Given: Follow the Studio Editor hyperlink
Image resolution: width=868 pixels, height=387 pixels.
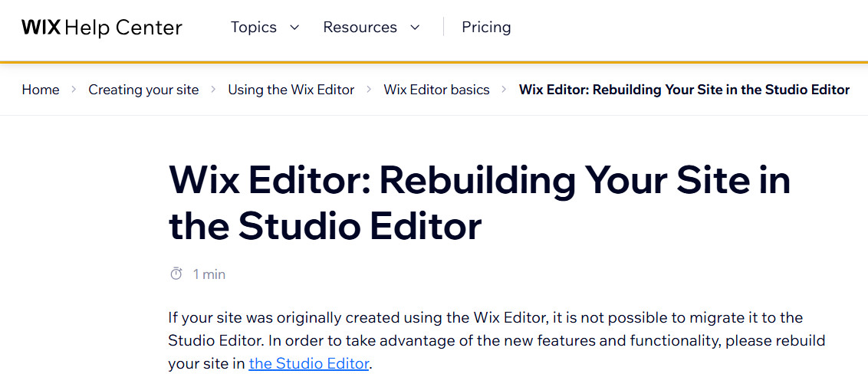Looking at the screenshot, I should [x=309, y=364].
